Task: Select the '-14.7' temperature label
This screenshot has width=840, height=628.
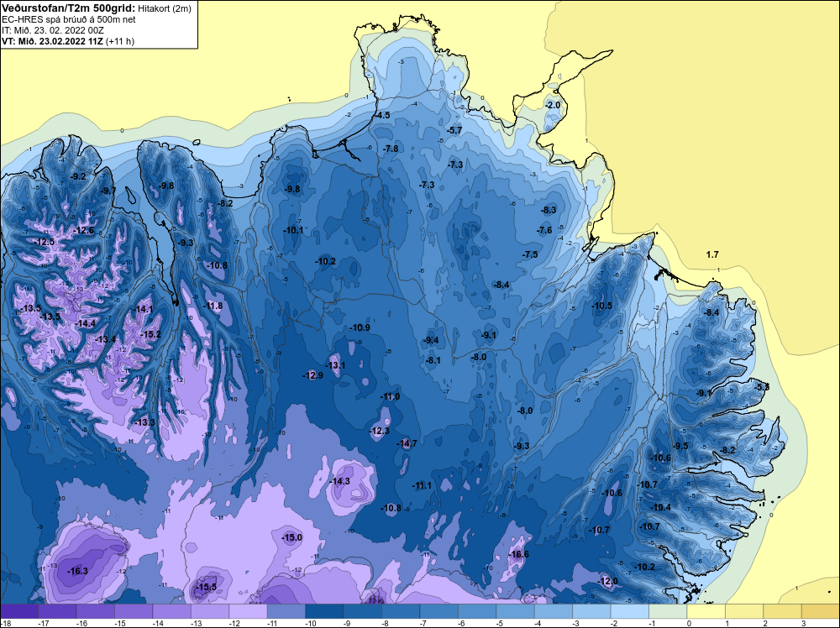Action: pyautogui.click(x=407, y=443)
